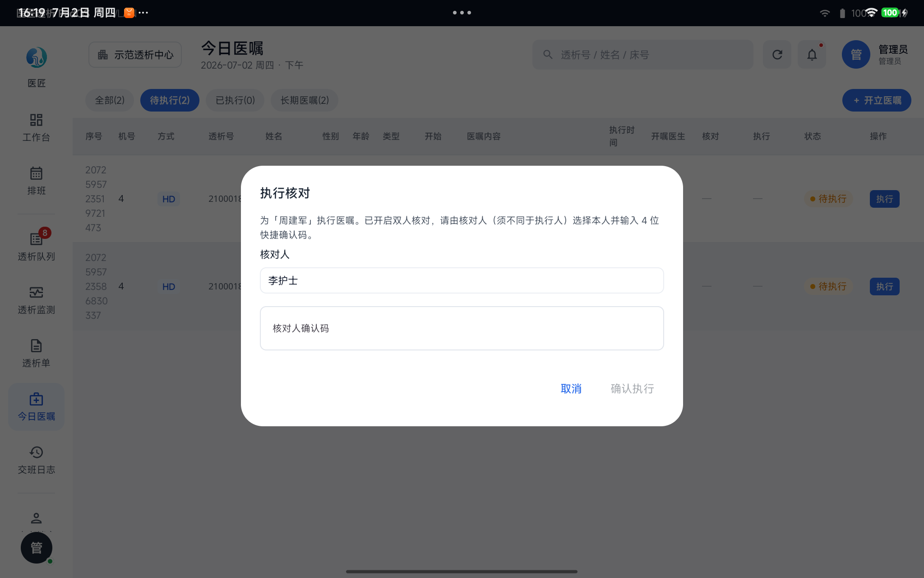The width and height of the screenshot is (924, 578).
Task: Click the 状态 column header
Action: [813, 136]
